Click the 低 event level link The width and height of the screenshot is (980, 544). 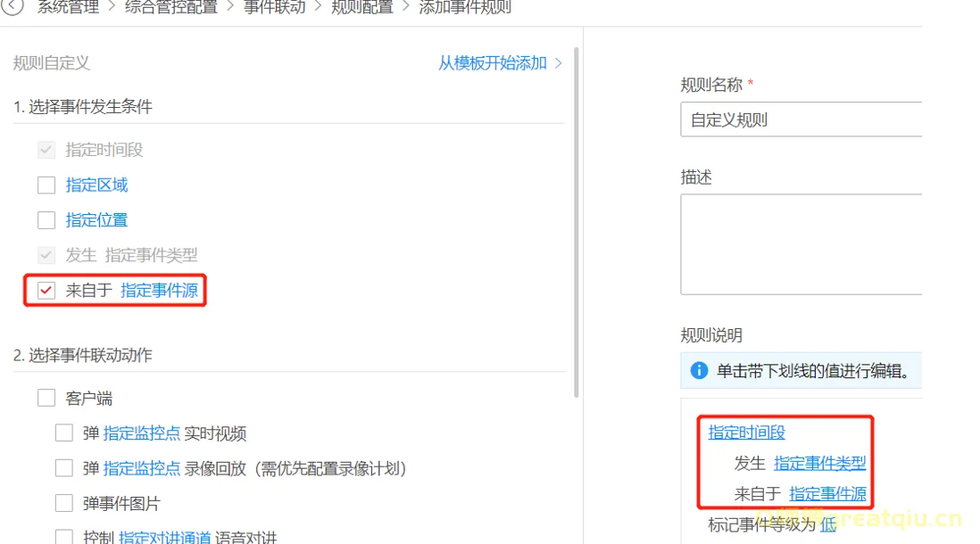tap(828, 525)
